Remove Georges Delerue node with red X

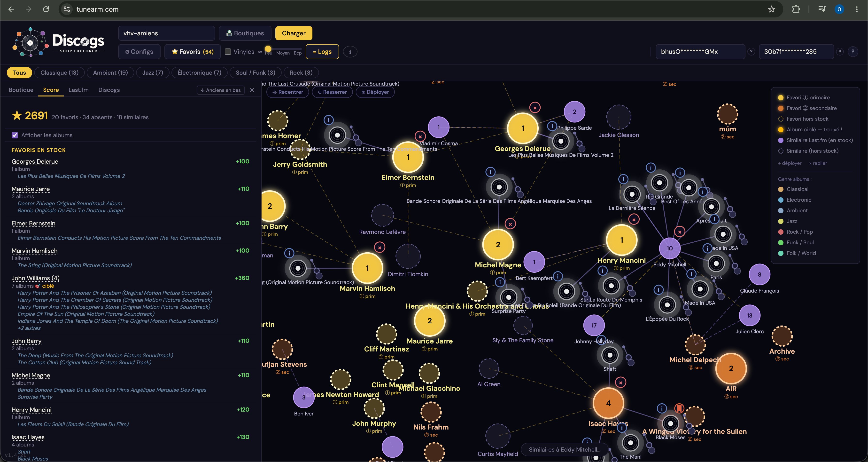[x=535, y=108]
